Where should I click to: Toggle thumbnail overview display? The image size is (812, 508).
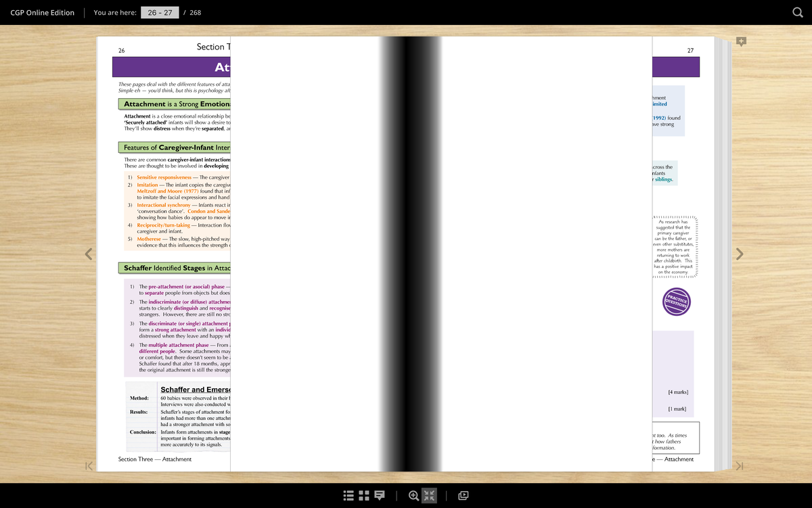(x=363, y=495)
